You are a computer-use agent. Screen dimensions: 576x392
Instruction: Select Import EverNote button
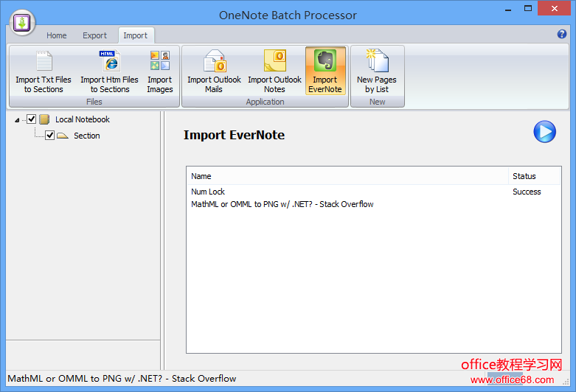[325, 71]
